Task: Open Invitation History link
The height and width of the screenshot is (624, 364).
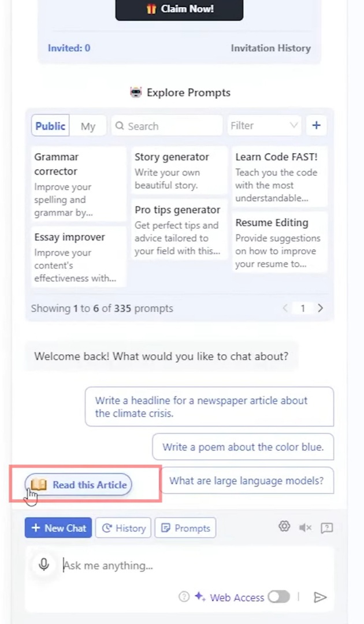Action: click(x=270, y=48)
